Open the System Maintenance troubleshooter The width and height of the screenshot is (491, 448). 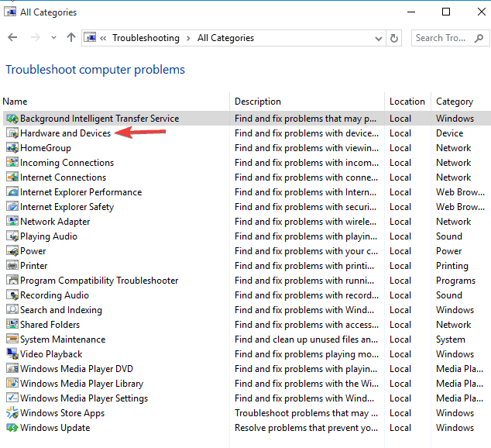63,339
